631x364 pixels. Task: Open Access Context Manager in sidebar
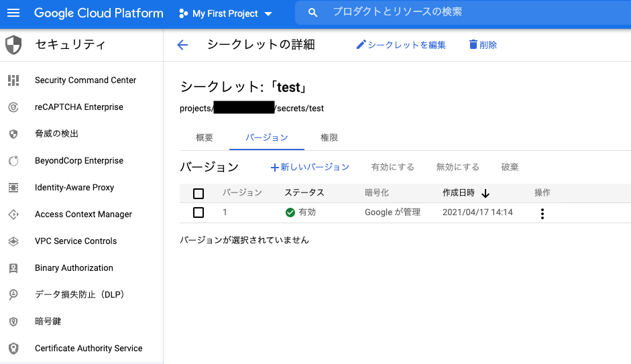82,215
